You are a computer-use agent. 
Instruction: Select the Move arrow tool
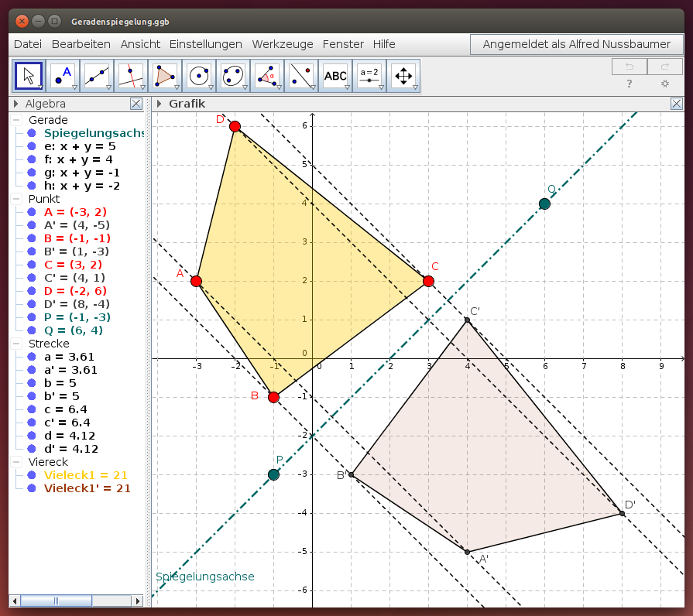pyautogui.click(x=29, y=76)
